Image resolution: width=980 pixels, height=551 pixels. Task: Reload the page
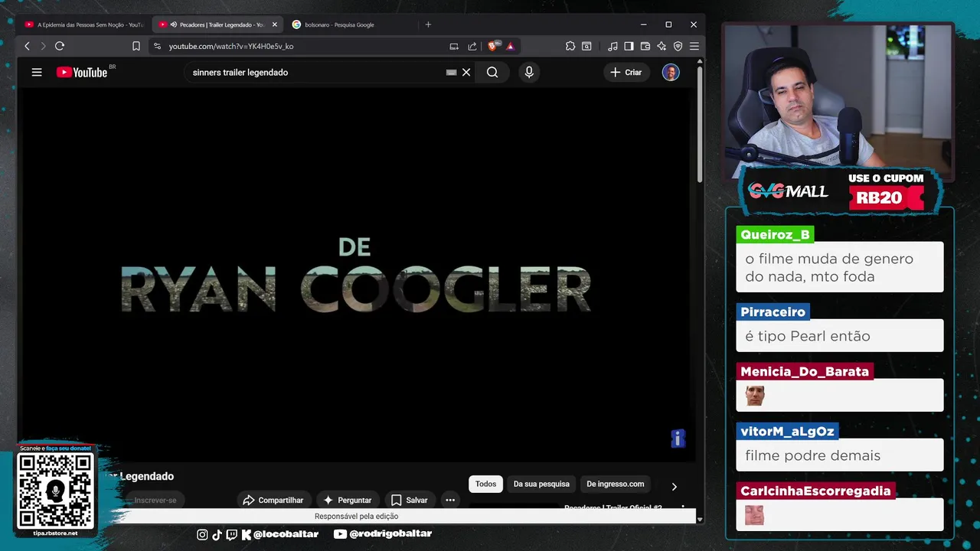pos(60,46)
